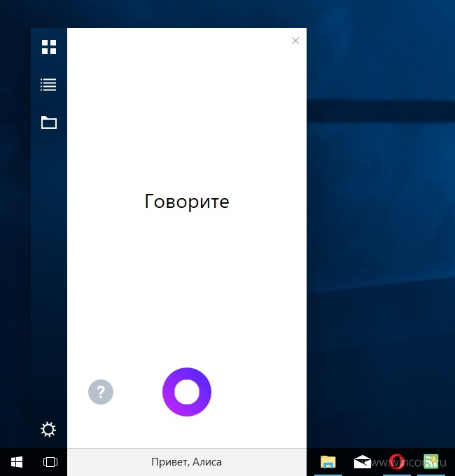Open Alice settings with the gear icon

click(x=48, y=429)
